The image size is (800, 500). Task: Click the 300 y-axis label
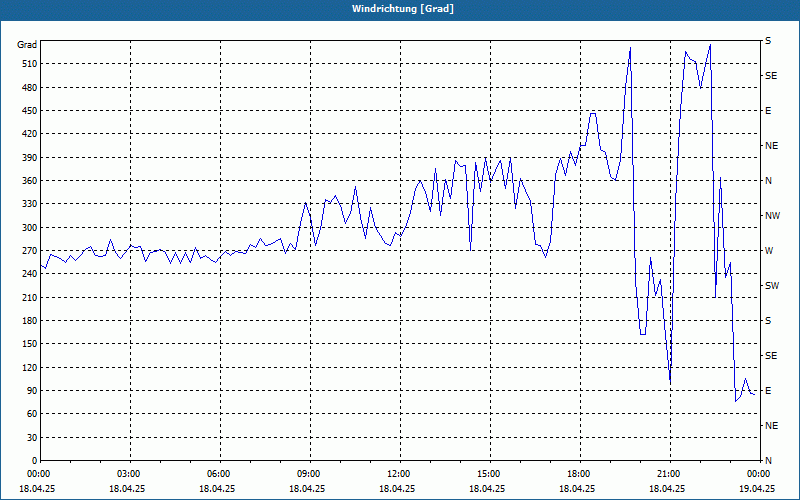coord(30,228)
